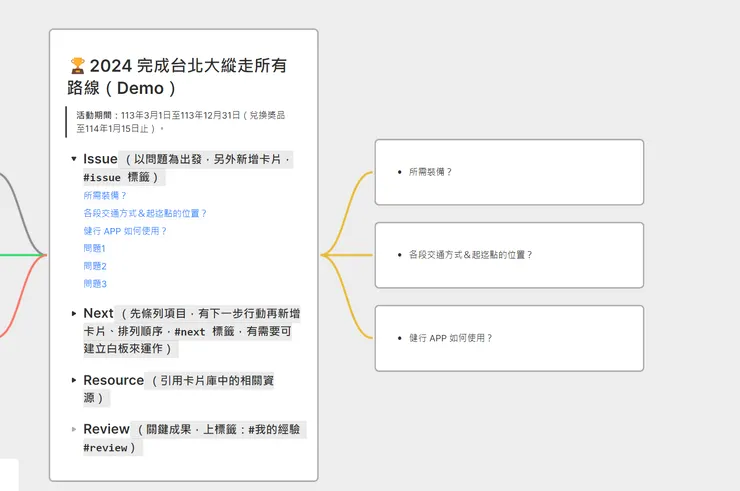This screenshot has width=740, height=491.
Task: Click the #review tag code text
Action: 106,448
